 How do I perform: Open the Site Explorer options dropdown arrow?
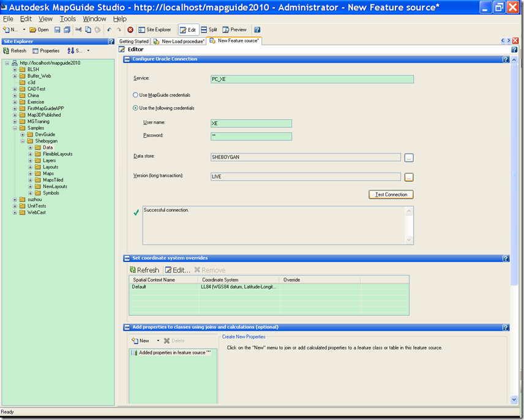[88, 51]
